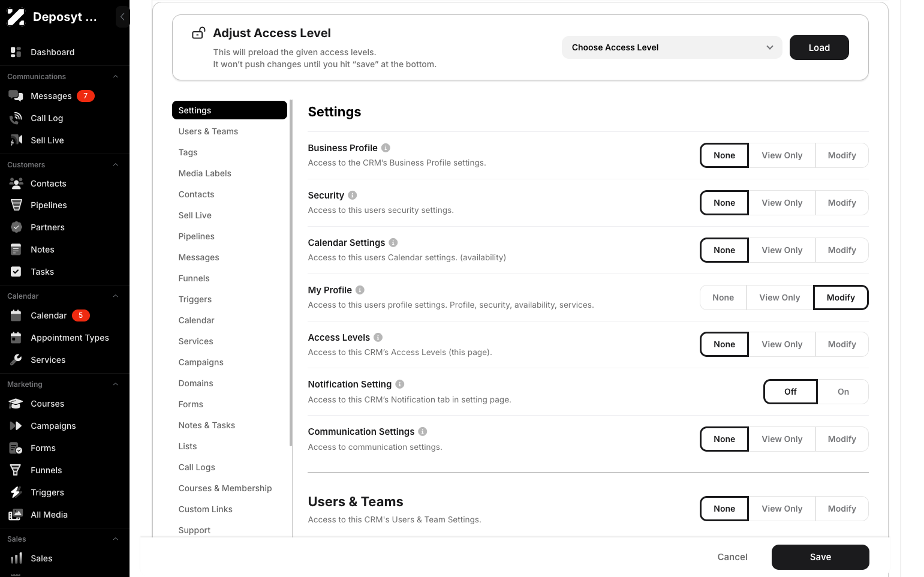Collapse the Marketing sidebar section
The height and width of the screenshot is (577, 924).
coord(116,384)
